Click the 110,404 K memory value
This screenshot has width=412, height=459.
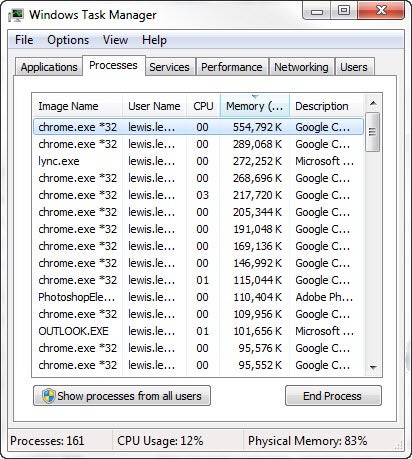coord(257,297)
